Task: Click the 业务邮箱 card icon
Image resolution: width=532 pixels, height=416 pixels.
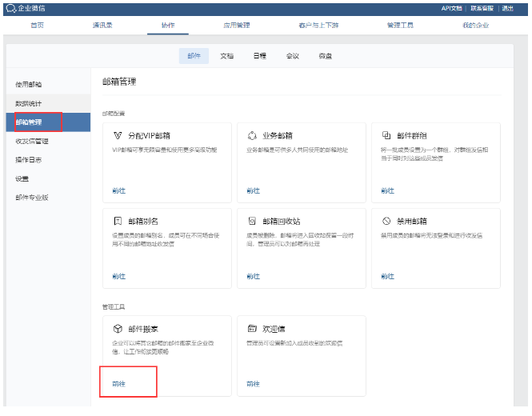Action: pos(252,135)
